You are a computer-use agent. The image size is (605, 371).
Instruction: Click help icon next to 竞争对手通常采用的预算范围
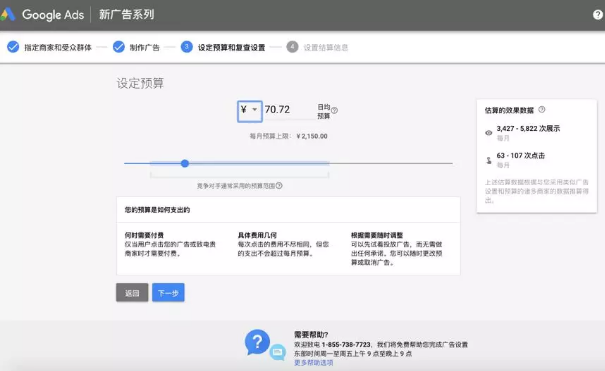click(279, 186)
